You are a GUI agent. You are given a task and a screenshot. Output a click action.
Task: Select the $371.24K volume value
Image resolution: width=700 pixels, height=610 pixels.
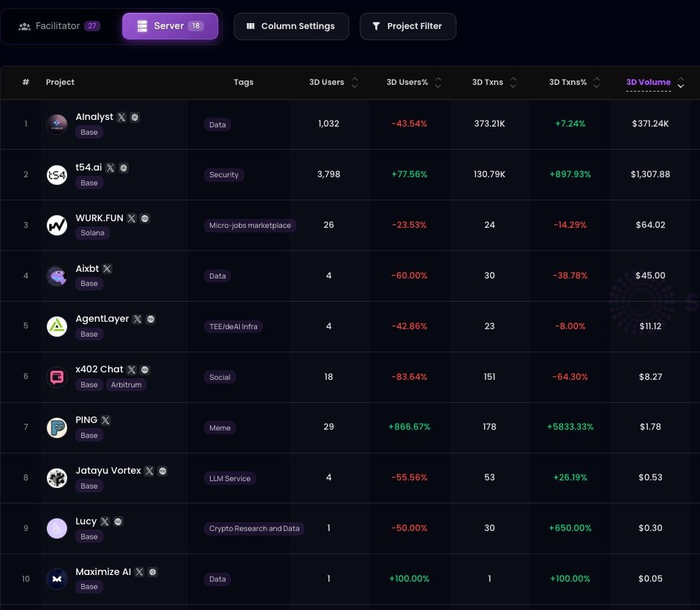point(650,124)
